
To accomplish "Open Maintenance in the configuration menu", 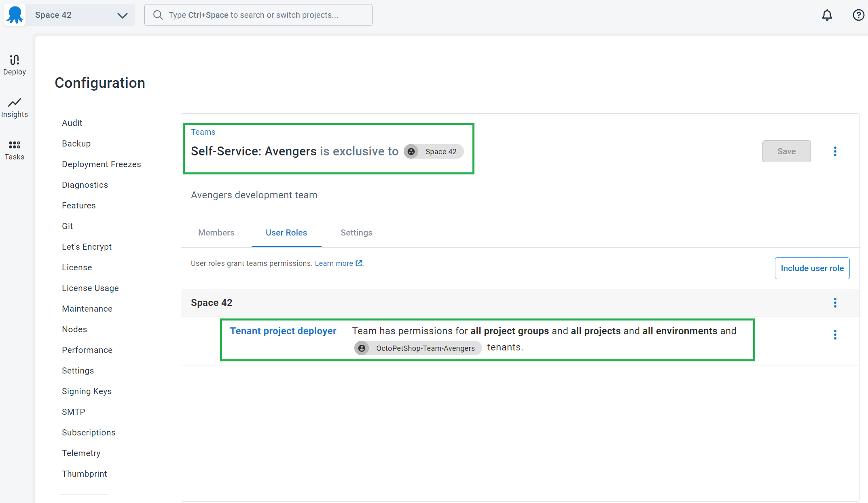I will click(x=87, y=309).
